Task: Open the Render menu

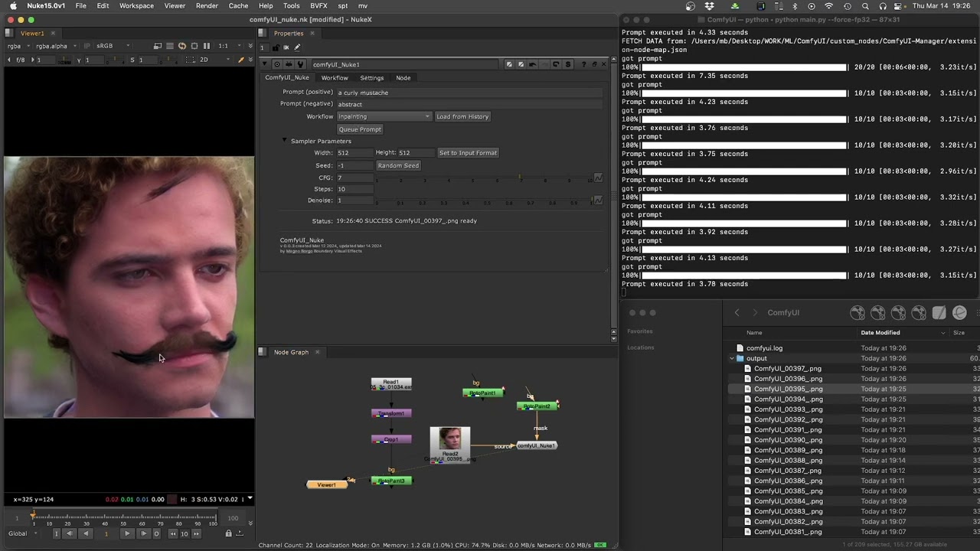Action: 207,5
